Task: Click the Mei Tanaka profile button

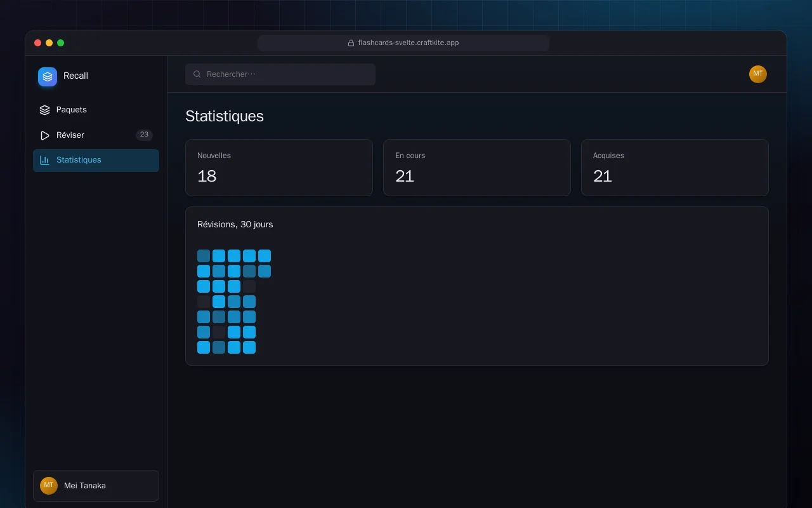Action: click(96, 486)
